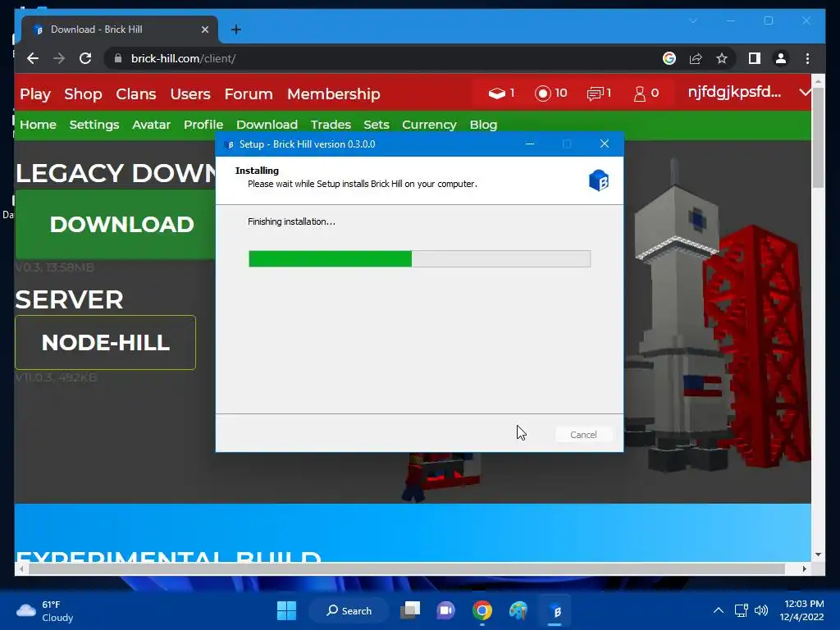The height and width of the screenshot is (630, 840).
Task: Cancel the Brick Hill setup
Action: (x=583, y=435)
